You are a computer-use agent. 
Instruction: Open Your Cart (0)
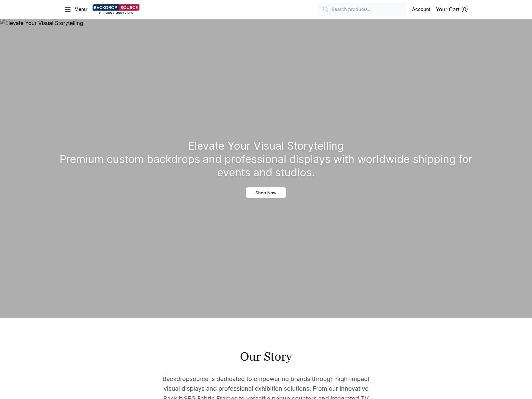point(452,9)
